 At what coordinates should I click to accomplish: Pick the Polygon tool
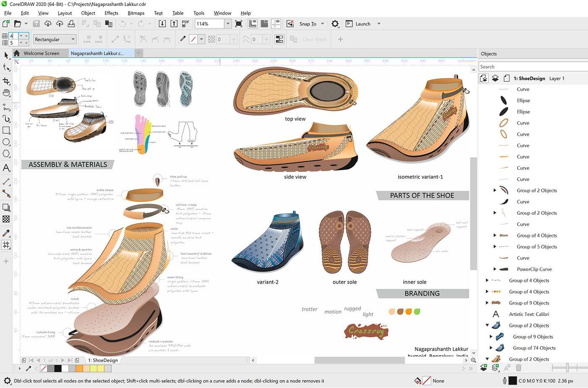(x=6, y=154)
